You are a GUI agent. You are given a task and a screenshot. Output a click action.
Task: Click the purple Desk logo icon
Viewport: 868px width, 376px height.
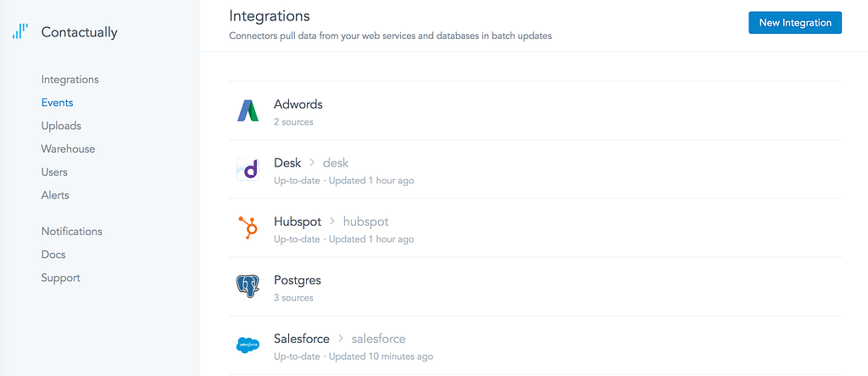tap(248, 170)
